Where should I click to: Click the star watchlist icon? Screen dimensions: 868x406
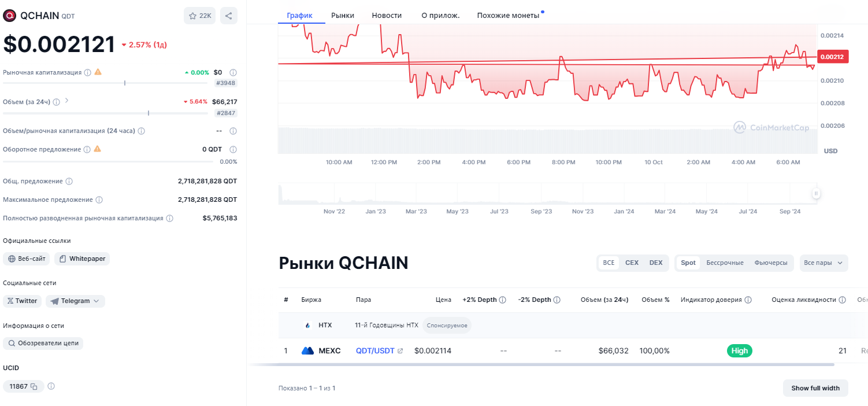pos(193,16)
